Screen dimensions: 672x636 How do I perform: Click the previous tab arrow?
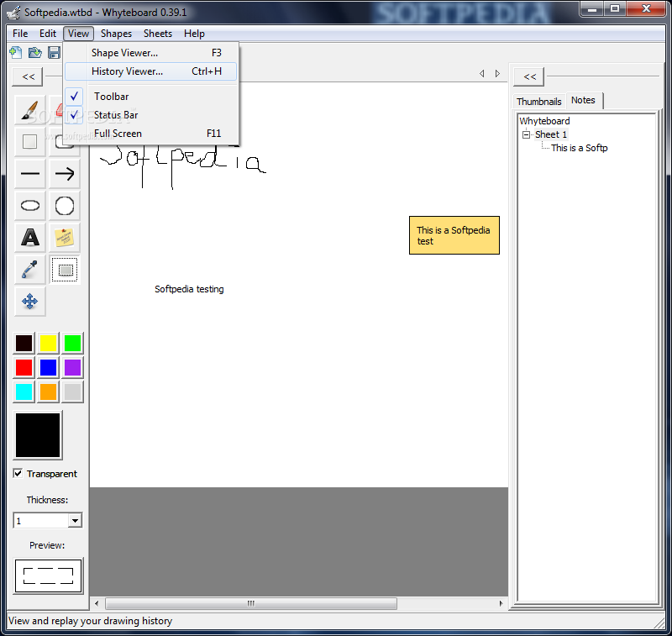click(x=482, y=74)
